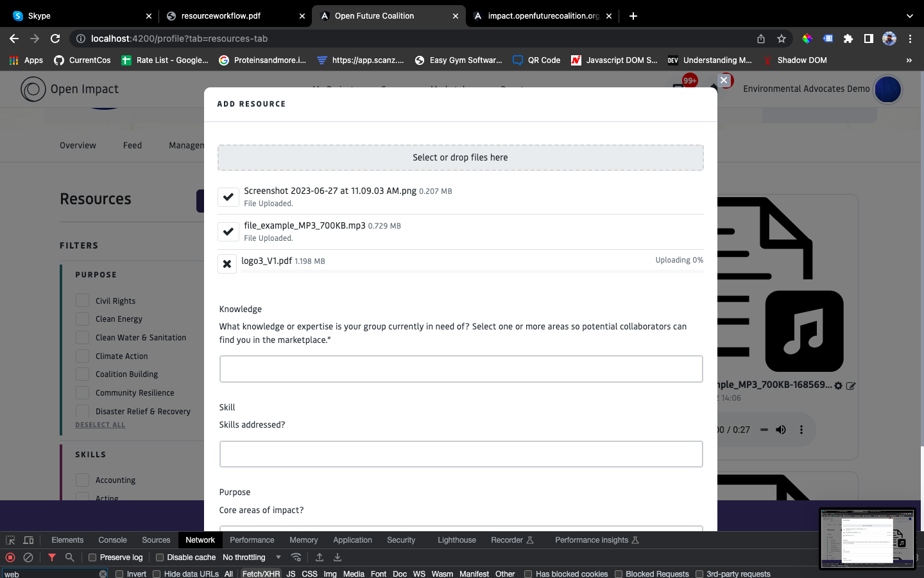
Task: Tick the Invert filter checkbox
Action: tap(119, 574)
